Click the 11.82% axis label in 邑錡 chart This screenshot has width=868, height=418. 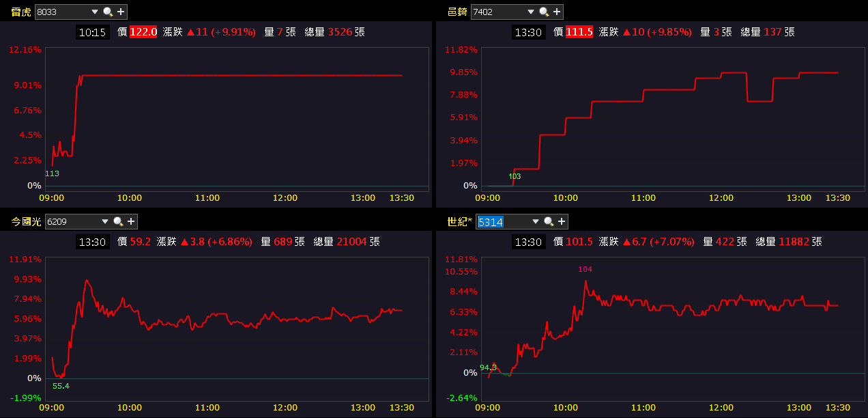point(461,49)
